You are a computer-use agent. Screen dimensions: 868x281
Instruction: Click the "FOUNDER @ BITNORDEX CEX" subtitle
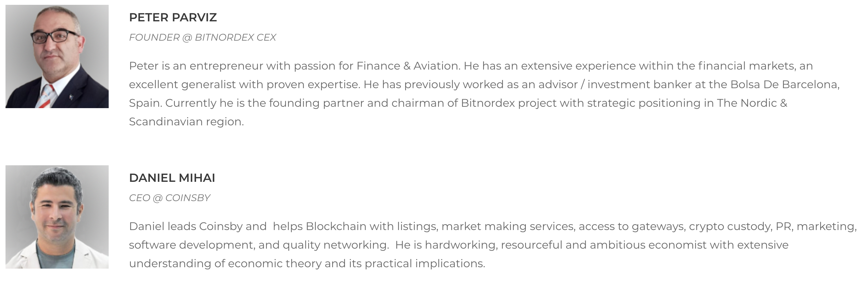click(x=203, y=38)
